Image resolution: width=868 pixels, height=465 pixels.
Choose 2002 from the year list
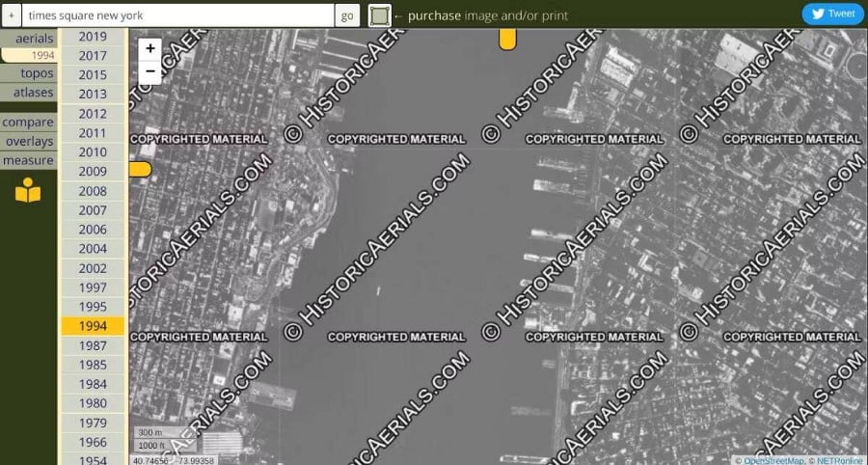point(93,268)
